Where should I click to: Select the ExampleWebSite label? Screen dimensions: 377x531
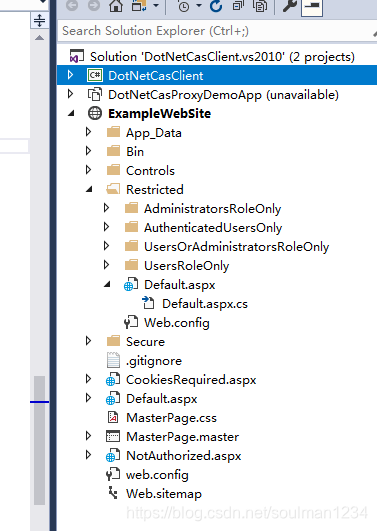coord(159,113)
